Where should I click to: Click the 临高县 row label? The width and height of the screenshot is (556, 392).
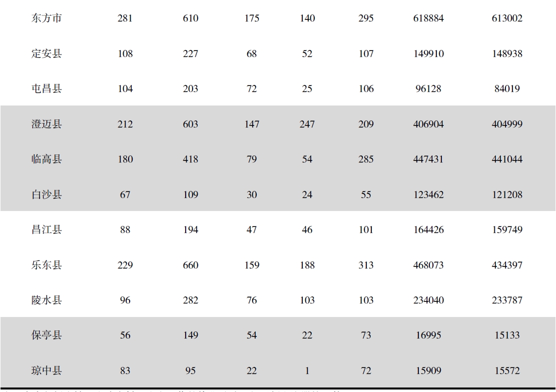tap(47, 159)
